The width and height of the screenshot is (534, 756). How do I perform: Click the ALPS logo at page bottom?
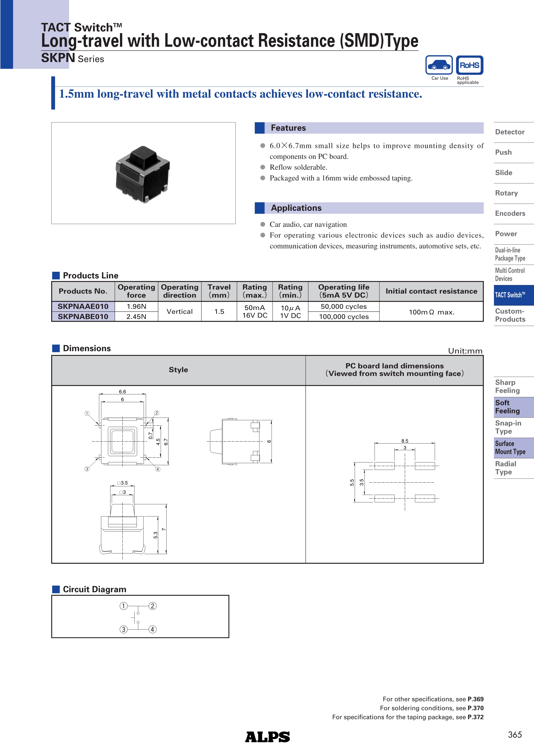click(x=267, y=737)
